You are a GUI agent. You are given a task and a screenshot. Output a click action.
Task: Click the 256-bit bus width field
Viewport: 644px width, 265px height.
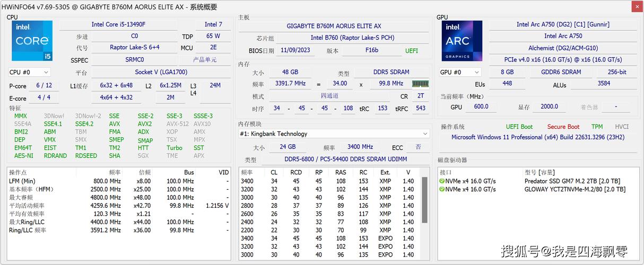coord(617,72)
